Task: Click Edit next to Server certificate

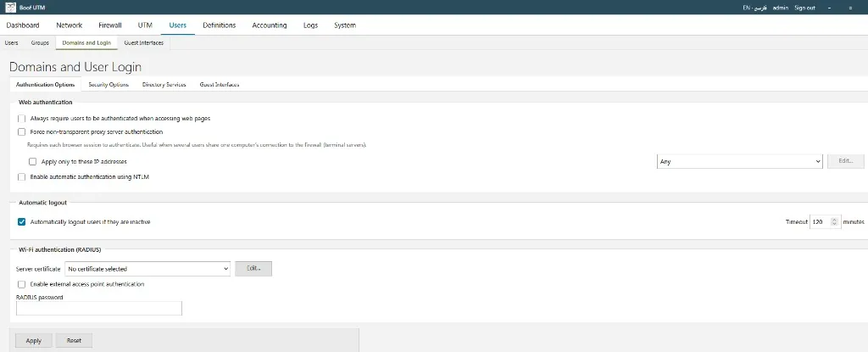Action: pyautogui.click(x=253, y=269)
